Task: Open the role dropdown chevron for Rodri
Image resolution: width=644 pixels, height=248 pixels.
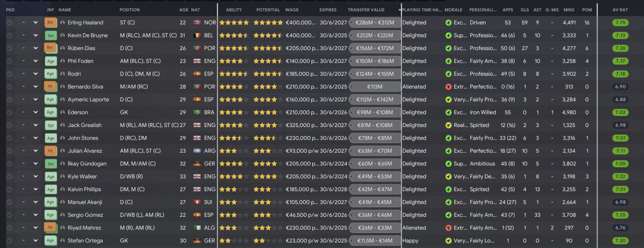Action: (35, 74)
